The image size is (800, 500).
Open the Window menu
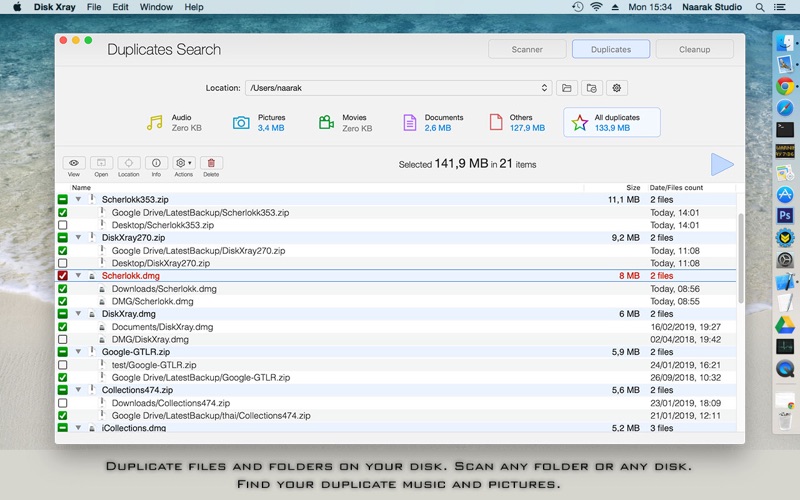pos(156,7)
